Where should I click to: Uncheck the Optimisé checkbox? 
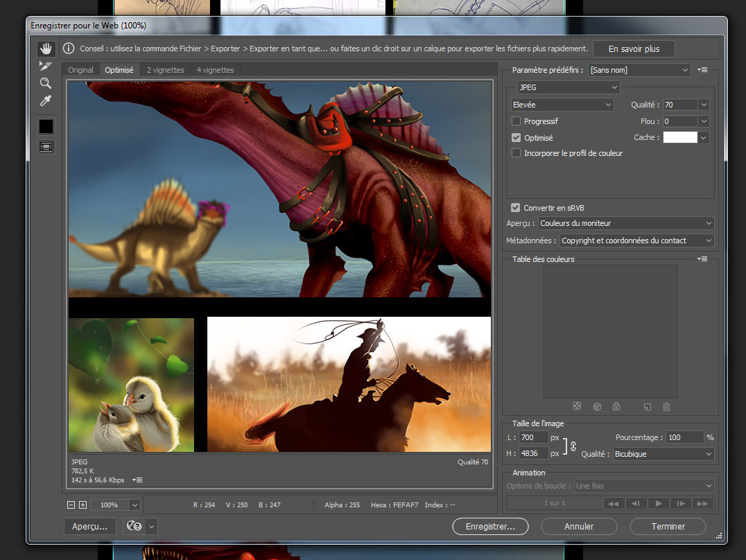tap(516, 138)
